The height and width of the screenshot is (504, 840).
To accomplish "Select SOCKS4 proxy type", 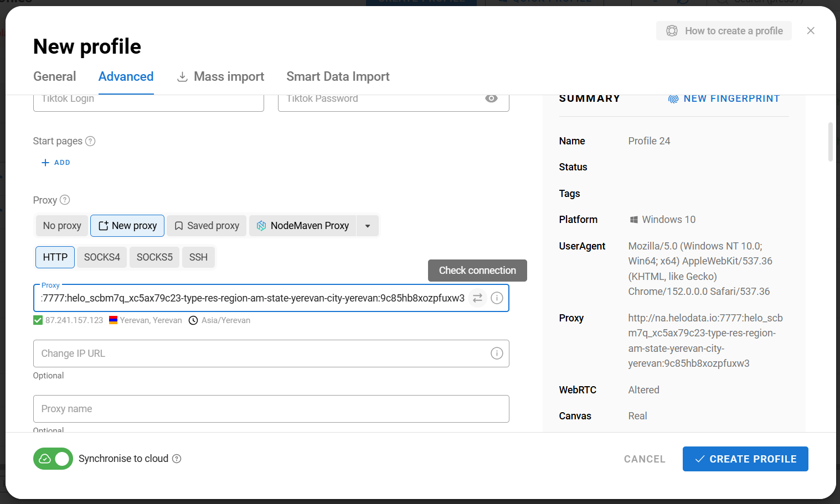I will [x=102, y=257].
